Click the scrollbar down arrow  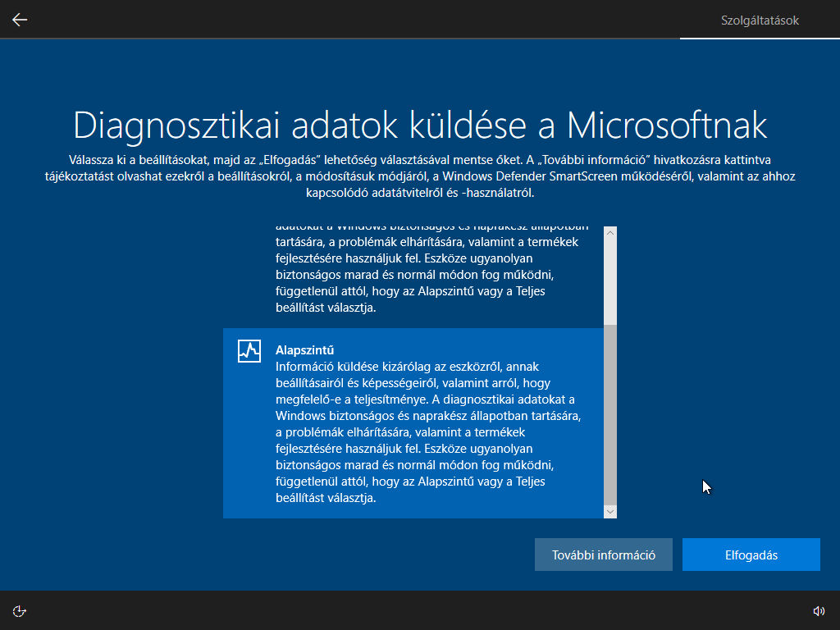click(x=610, y=512)
